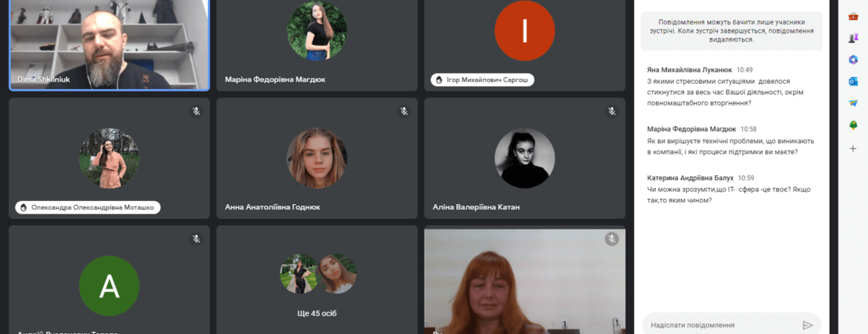Click the green 'A' avatar circle

pyautogui.click(x=109, y=286)
